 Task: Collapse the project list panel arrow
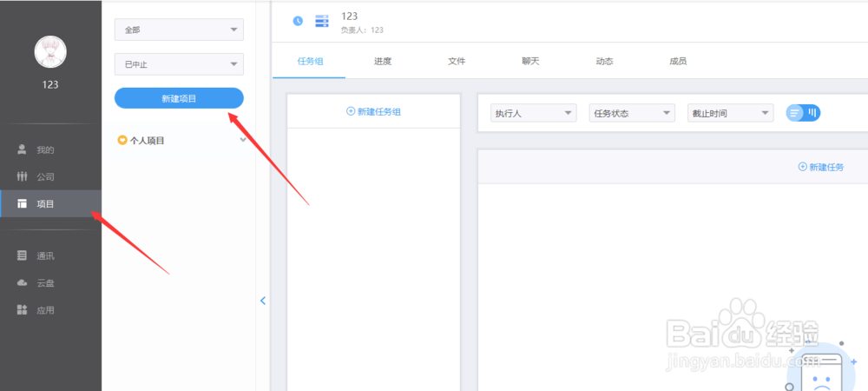pyautogui.click(x=263, y=301)
